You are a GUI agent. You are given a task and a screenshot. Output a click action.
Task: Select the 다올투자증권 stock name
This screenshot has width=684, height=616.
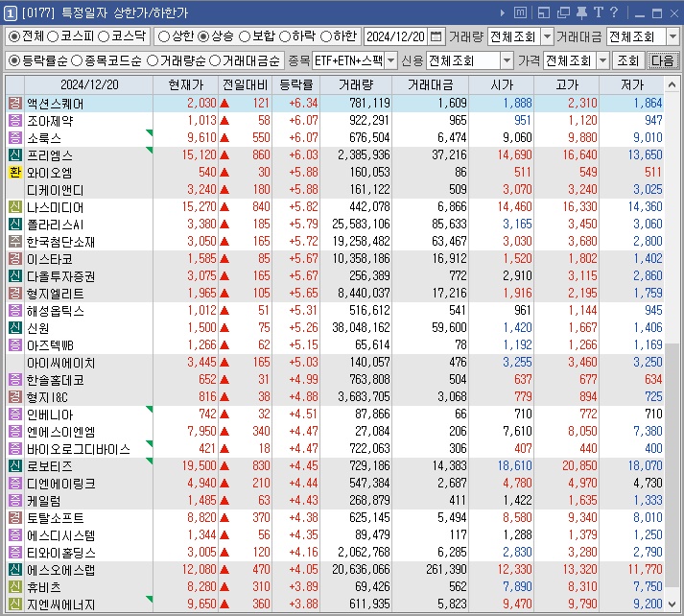tap(60, 276)
